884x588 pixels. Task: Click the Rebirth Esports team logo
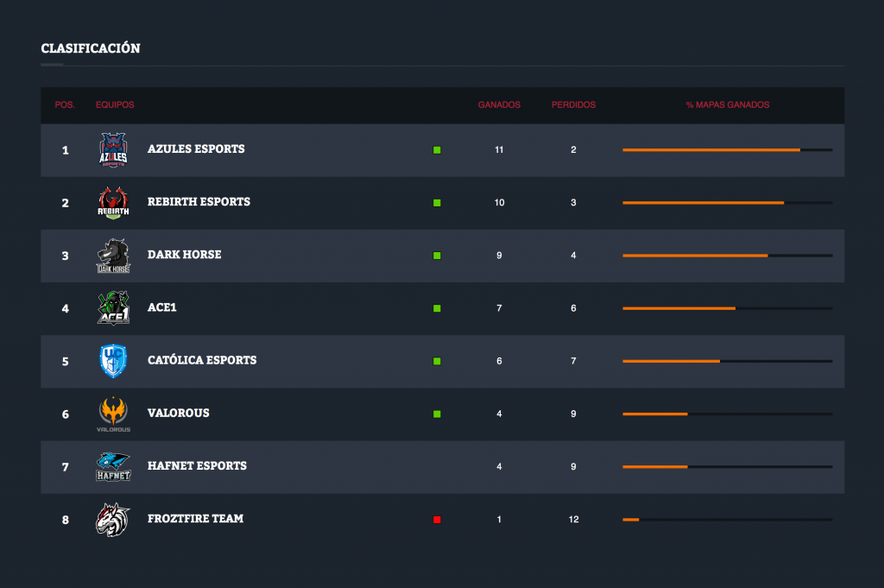click(x=113, y=203)
